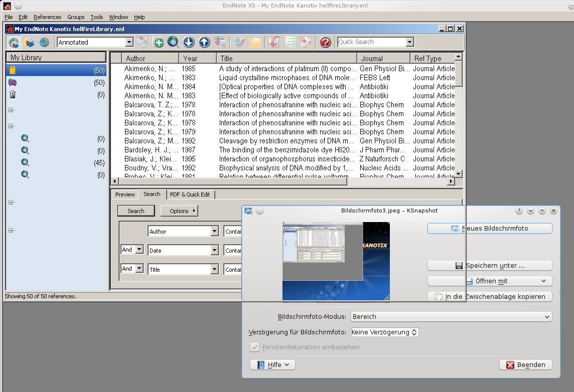574x392 pixels.
Task: Click the Open Link globe toolbar icon
Action: (x=239, y=42)
